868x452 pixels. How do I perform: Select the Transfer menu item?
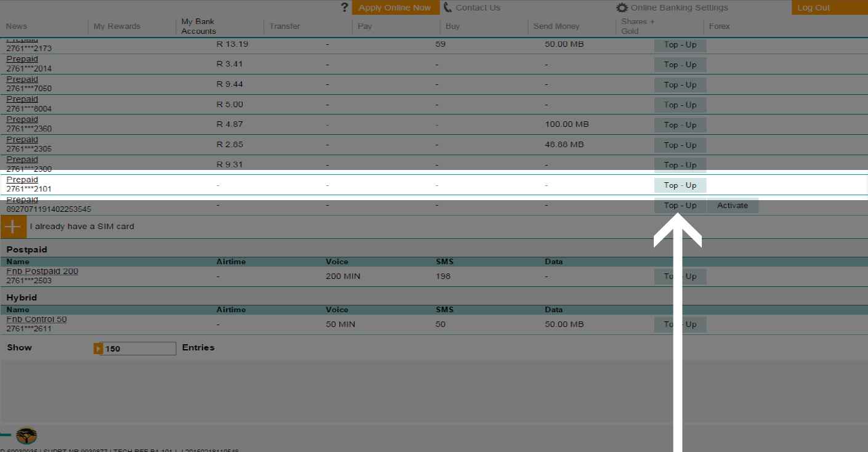click(285, 26)
